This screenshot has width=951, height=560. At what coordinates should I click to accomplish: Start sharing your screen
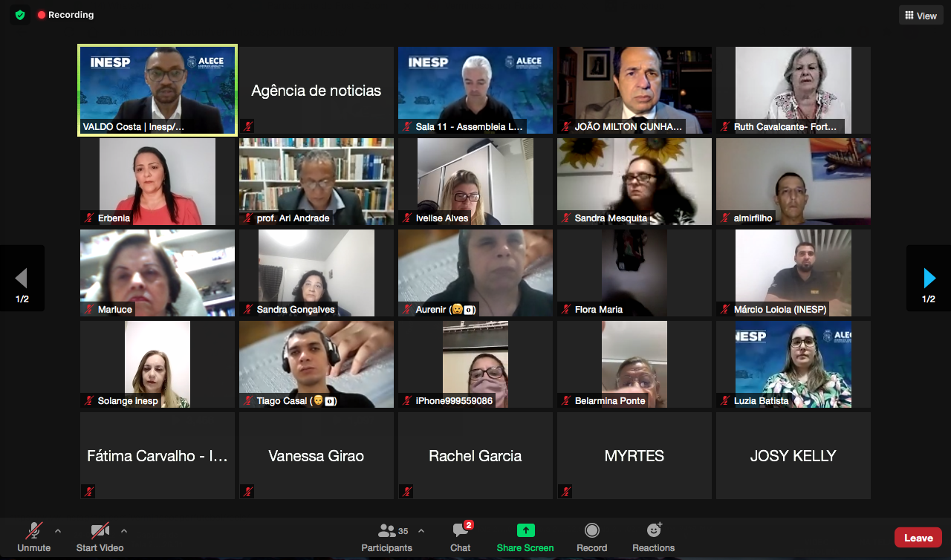pyautogui.click(x=525, y=538)
